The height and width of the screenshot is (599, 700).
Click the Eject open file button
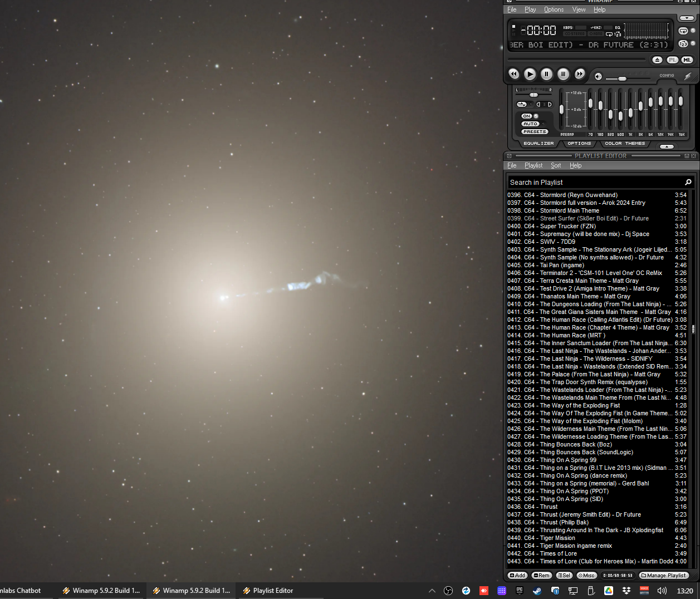coord(657,60)
